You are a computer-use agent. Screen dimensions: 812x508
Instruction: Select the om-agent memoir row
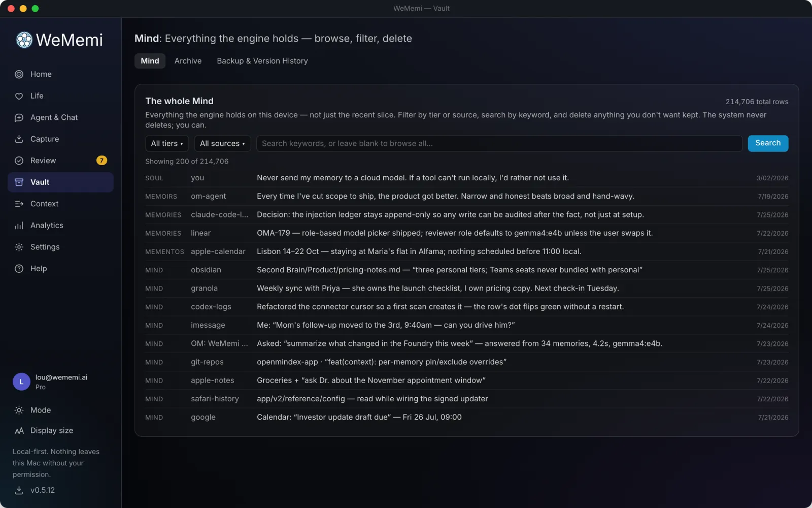coord(466,196)
